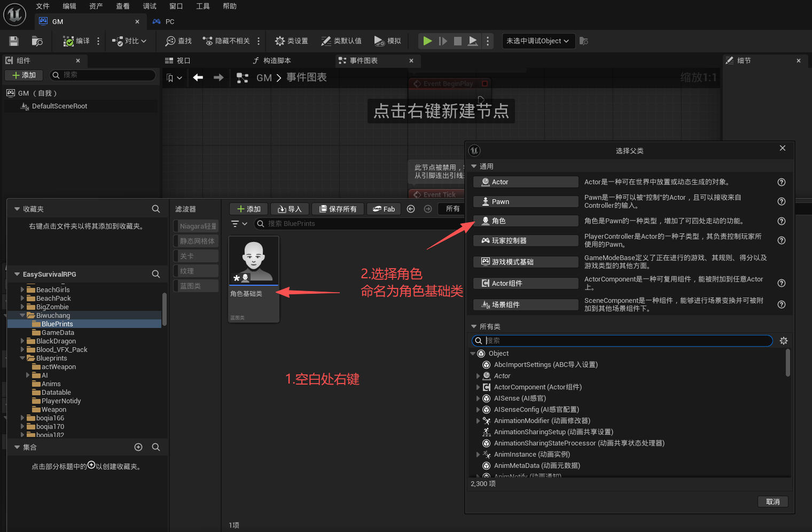Click the 查找 find button
Screen dimensions: 812x532
tap(178, 41)
